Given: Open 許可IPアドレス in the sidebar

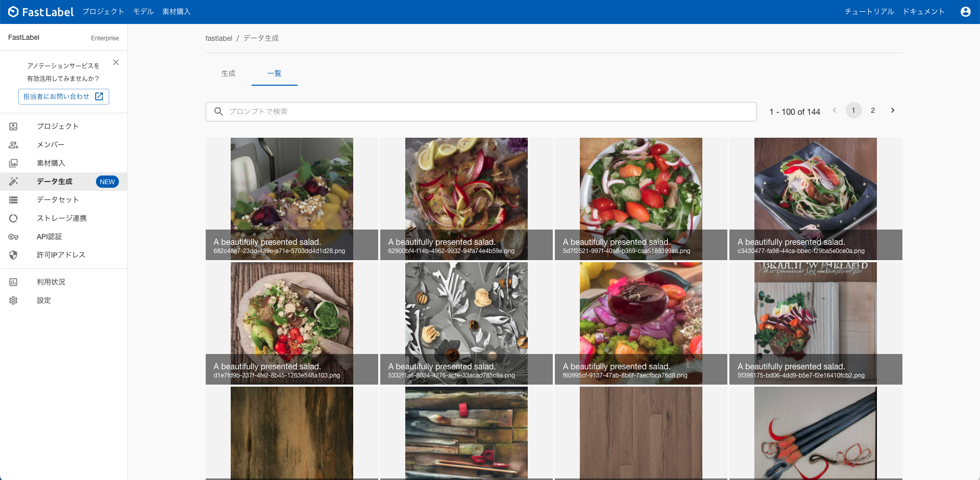Looking at the screenshot, I should tap(64, 255).
